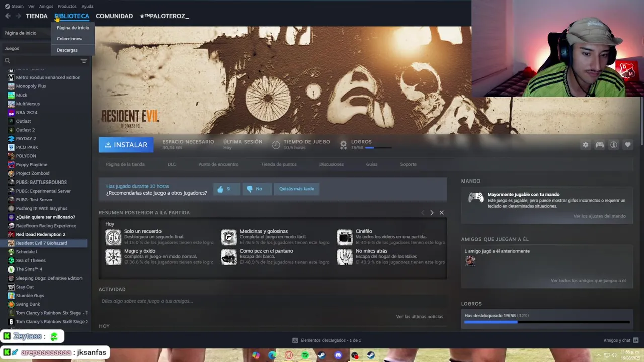The height and width of the screenshot is (362, 644).
Task: Click the search magnifier in library sidebar
Action: click(x=7, y=61)
